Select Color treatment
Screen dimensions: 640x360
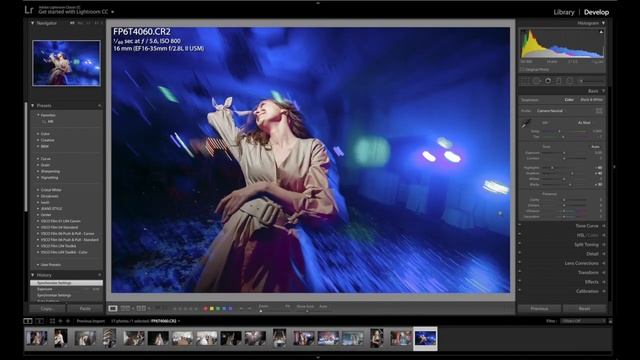pyautogui.click(x=569, y=100)
